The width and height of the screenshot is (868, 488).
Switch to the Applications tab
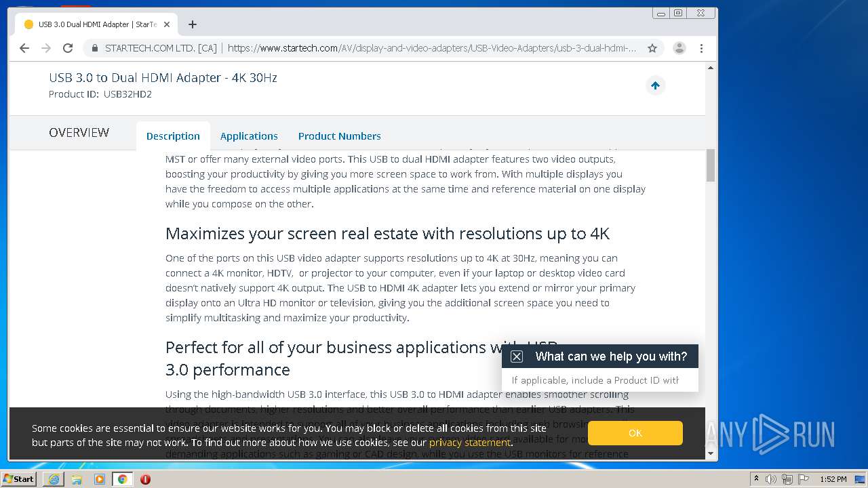click(249, 136)
